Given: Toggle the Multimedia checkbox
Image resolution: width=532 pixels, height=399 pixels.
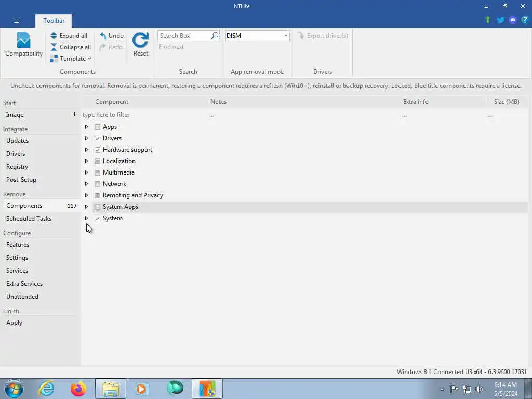Looking at the screenshot, I should coord(97,172).
